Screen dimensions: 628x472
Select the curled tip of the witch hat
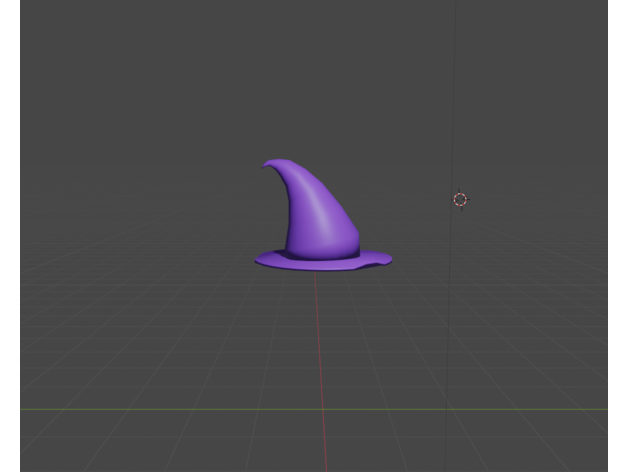(270, 164)
